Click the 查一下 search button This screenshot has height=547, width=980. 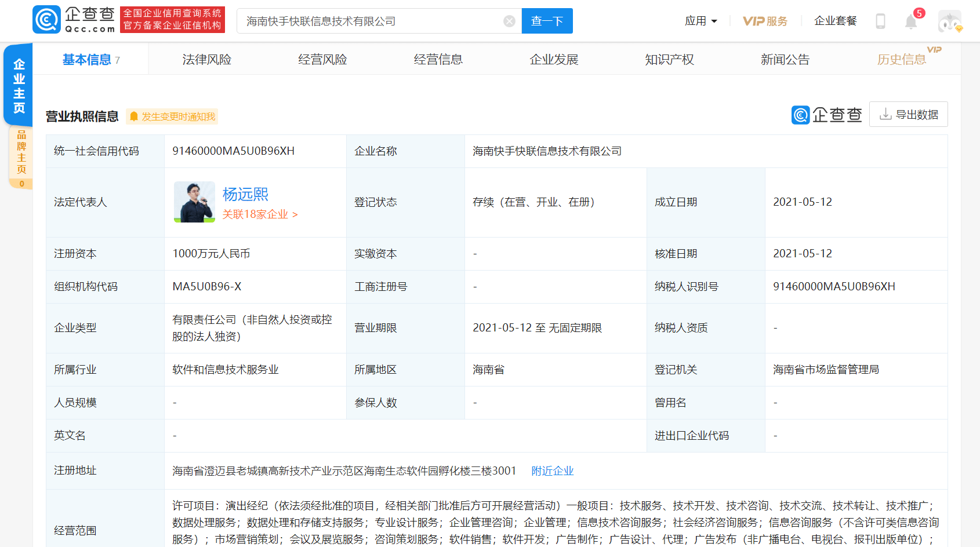[x=547, y=21]
